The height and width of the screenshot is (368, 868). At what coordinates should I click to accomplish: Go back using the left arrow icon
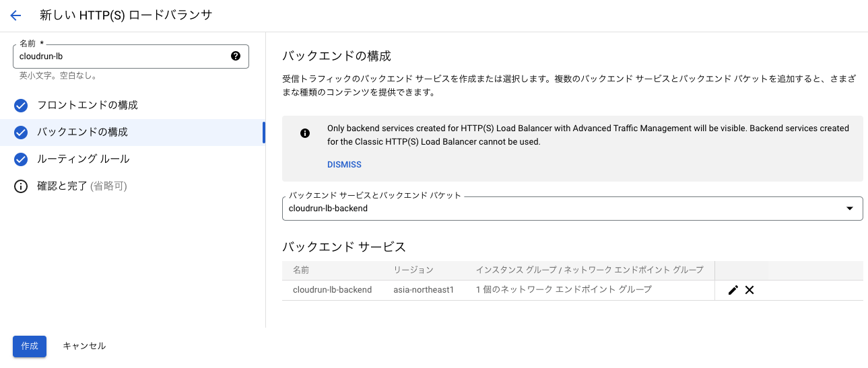tap(15, 15)
